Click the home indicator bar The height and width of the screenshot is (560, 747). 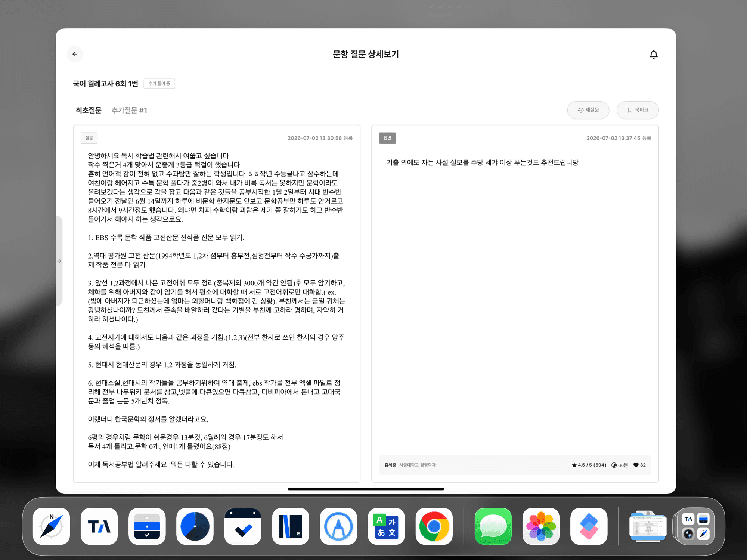366,489
